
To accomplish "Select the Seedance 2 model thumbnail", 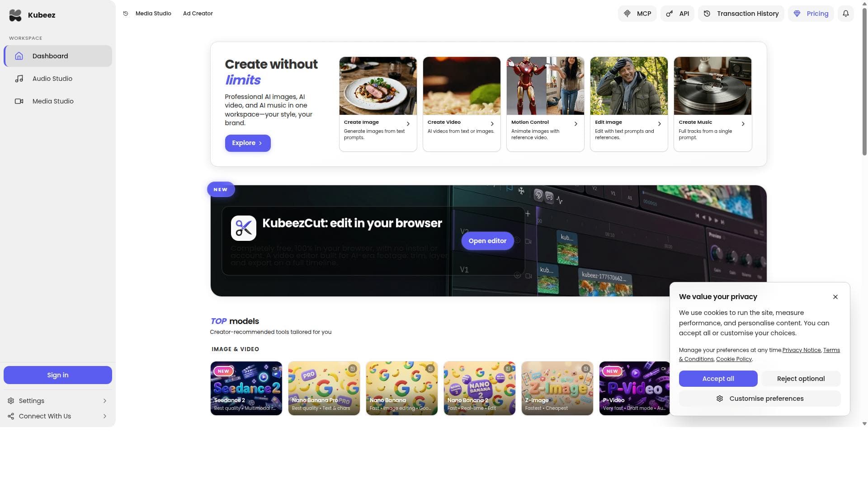I will pos(246,388).
